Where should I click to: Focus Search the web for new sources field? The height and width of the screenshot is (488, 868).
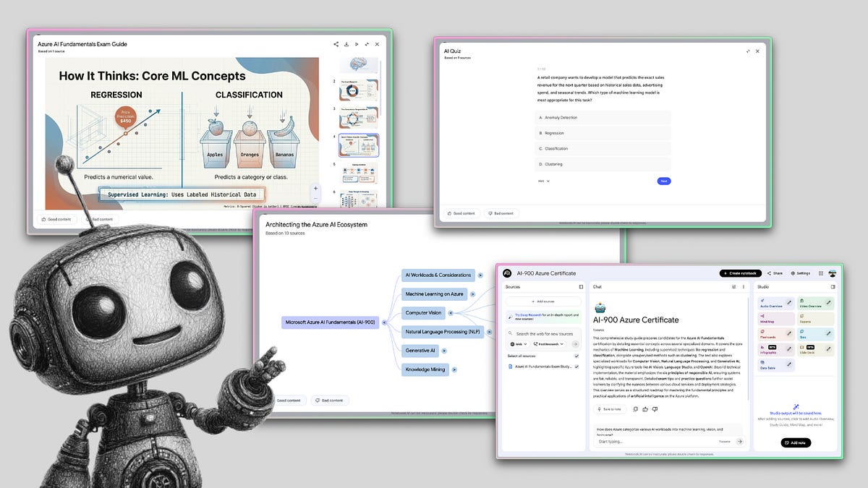pos(543,334)
